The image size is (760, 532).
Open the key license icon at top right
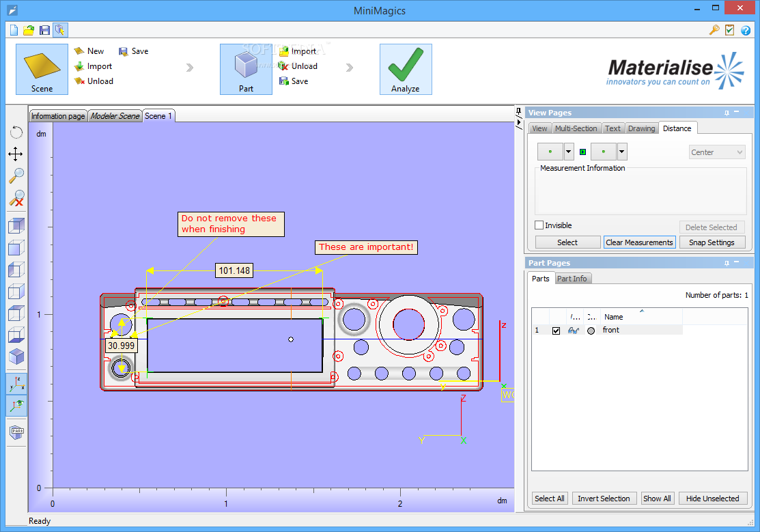tap(714, 30)
